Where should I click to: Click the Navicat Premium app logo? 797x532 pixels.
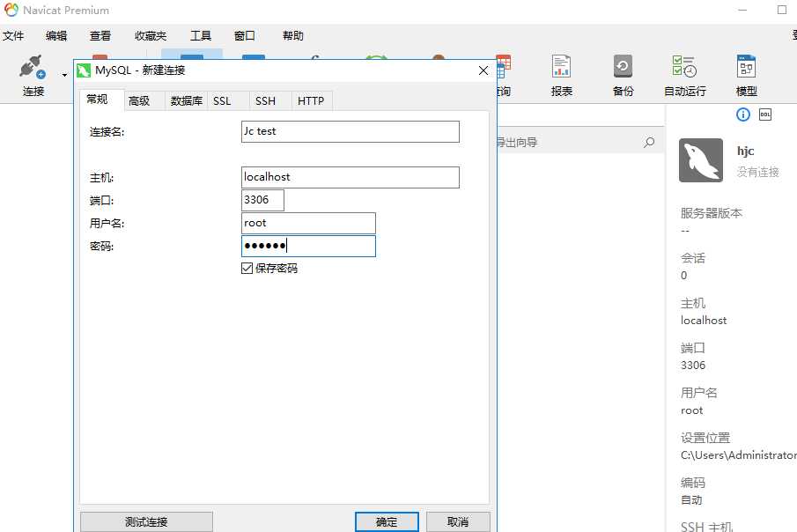point(11,10)
